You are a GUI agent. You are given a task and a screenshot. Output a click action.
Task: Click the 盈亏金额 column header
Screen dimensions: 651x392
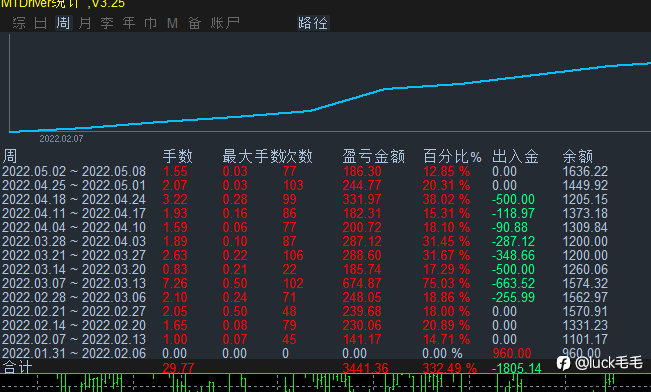(x=374, y=157)
